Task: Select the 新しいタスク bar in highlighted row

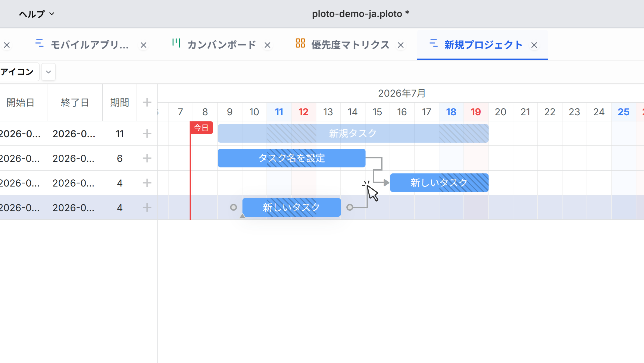Action: [292, 207]
